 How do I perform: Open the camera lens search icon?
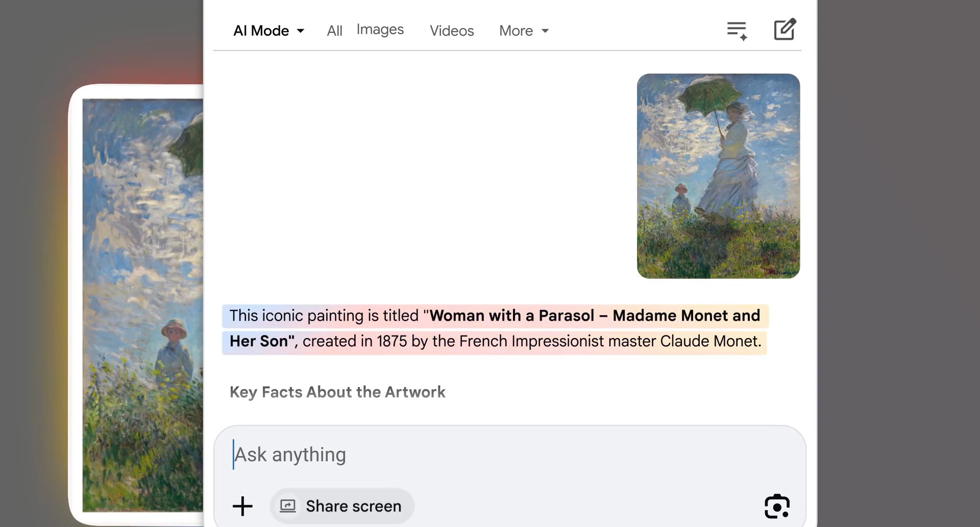tap(777, 506)
